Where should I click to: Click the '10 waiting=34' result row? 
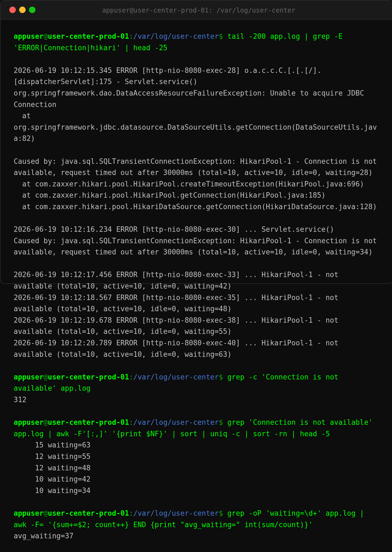63,491
